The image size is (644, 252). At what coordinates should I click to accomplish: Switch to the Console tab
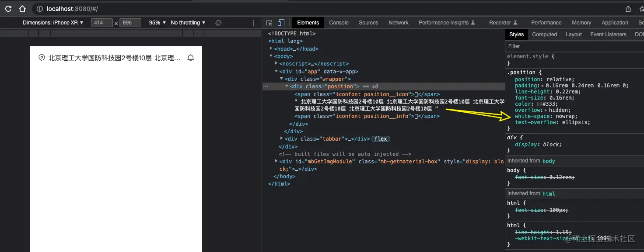(x=339, y=23)
